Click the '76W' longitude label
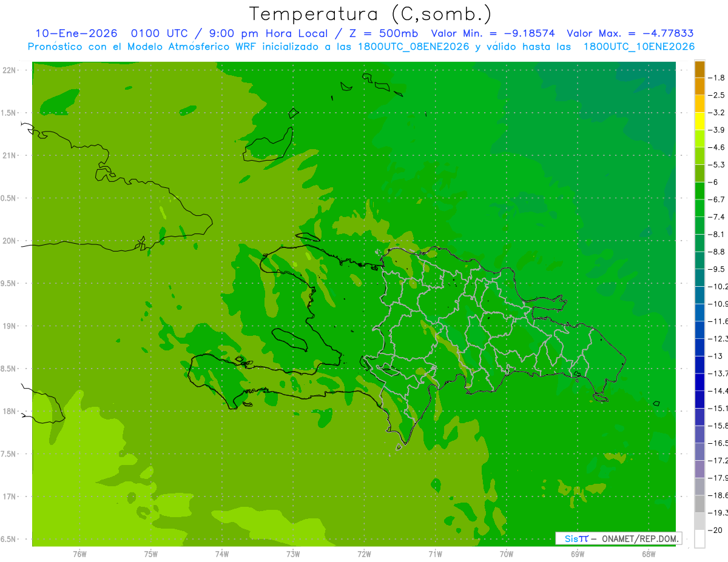The image size is (728, 562). click(x=79, y=554)
